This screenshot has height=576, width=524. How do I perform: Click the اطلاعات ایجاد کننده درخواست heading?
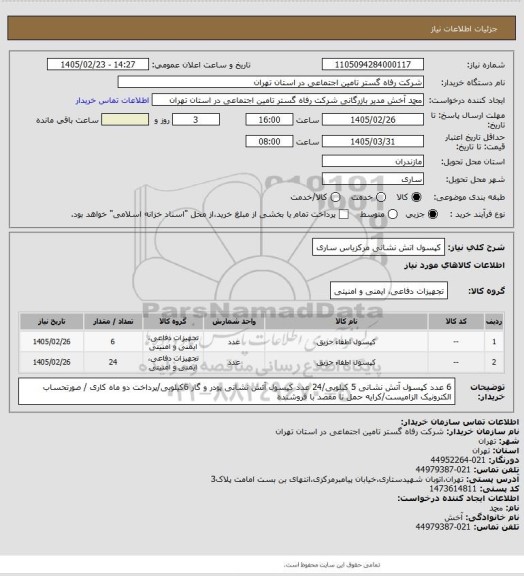click(x=458, y=498)
